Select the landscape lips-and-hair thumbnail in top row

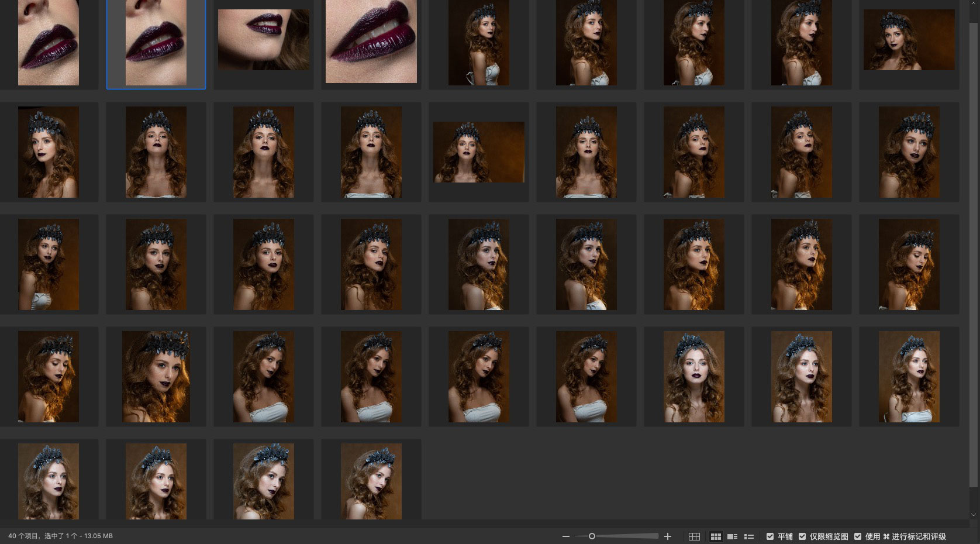pos(264,40)
